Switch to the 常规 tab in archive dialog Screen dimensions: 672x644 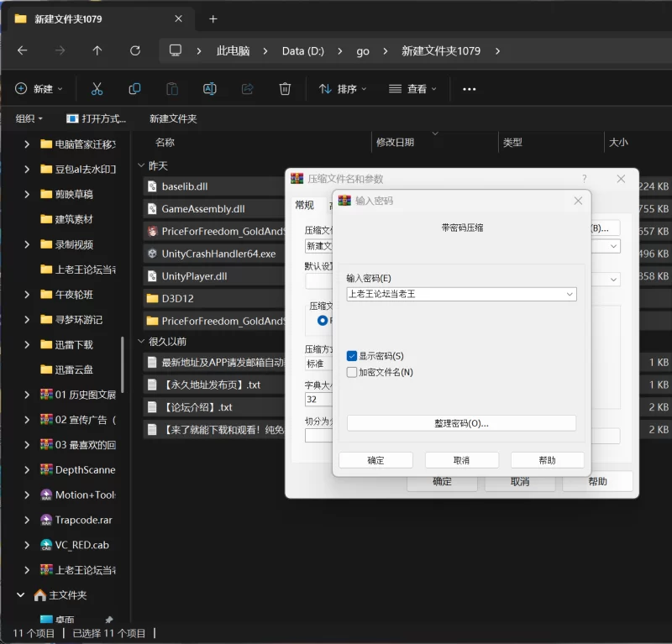click(305, 205)
